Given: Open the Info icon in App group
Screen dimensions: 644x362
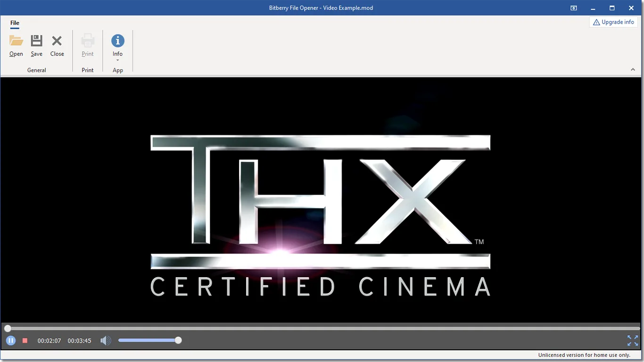Looking at the screenshot, I should click(x=118, y=41).
